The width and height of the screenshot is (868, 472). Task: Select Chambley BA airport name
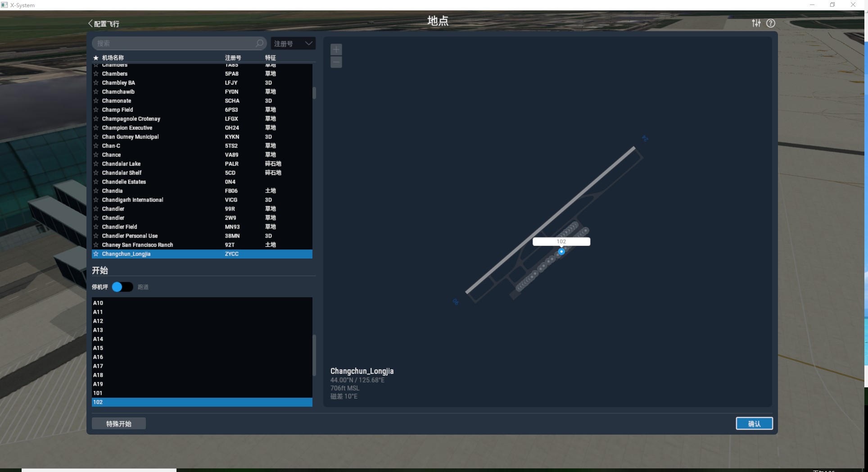[118, 83]
